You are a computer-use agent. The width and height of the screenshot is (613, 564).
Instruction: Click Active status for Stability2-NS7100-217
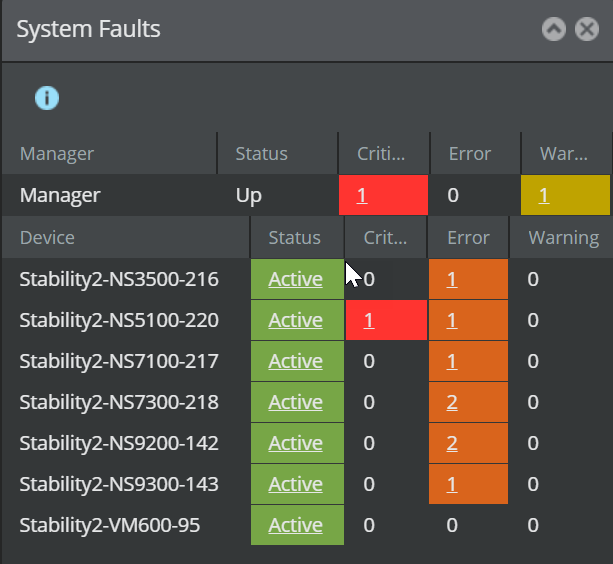pyautogui.click(x=296, y=361)
